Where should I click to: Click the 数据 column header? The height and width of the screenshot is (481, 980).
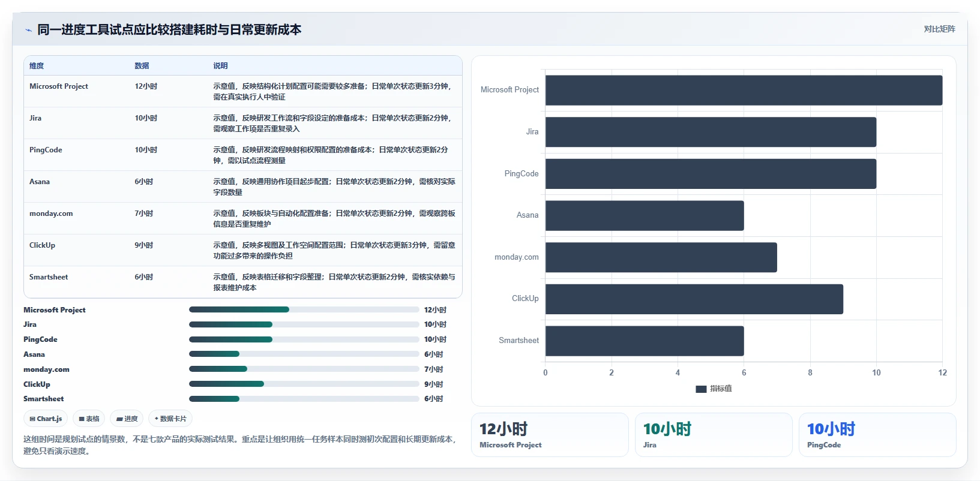coord(142,66)
